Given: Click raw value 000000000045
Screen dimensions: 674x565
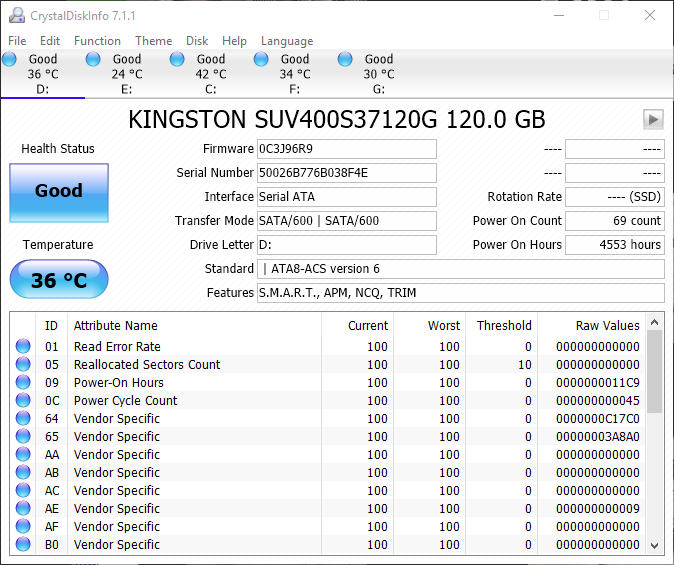Looking at the screenshot, I should [x=597, y=400].
